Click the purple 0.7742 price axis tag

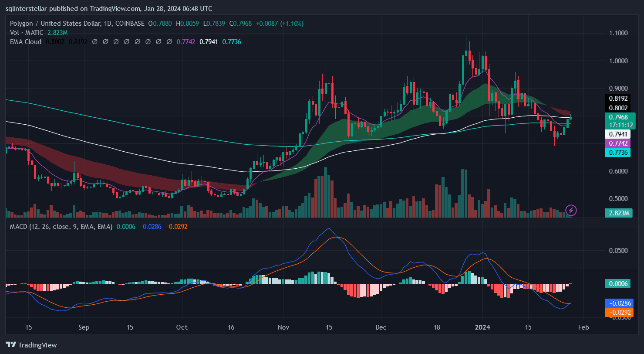click(617, 143)
